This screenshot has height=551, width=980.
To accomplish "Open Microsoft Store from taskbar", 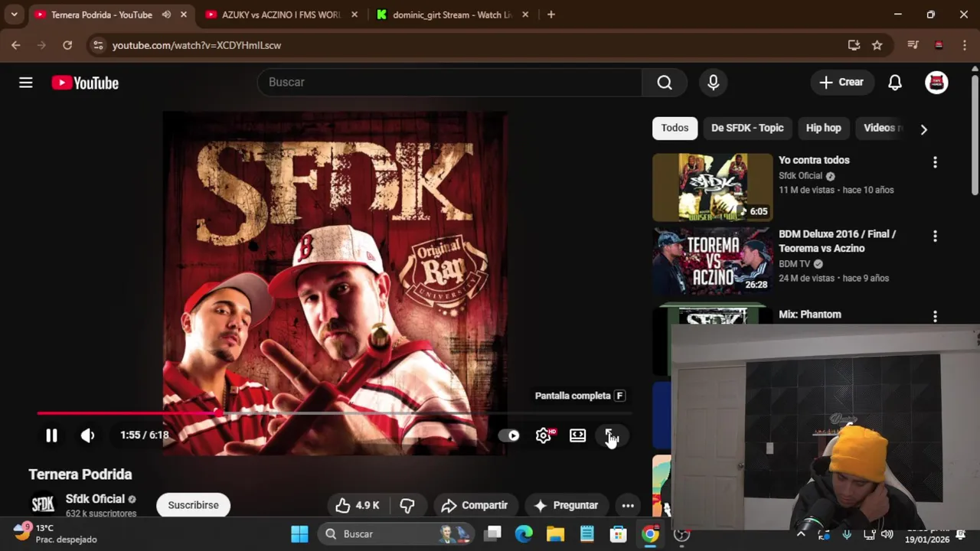I will tap(618, 534).
